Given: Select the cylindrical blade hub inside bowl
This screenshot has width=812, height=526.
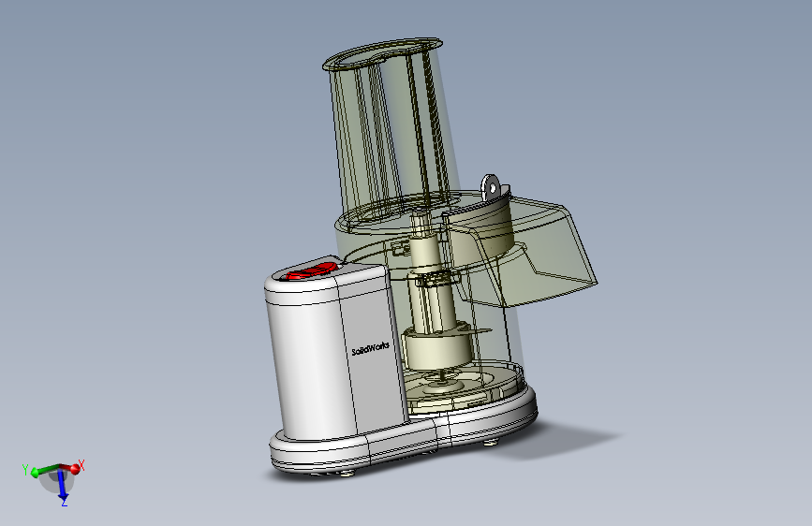Looking at the screenshot, I should point(438,350).
